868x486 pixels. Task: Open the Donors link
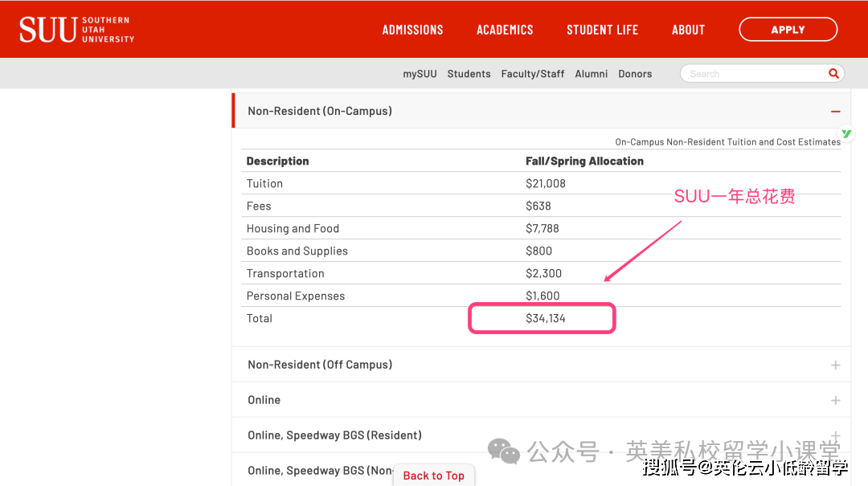tap(635, 74)
